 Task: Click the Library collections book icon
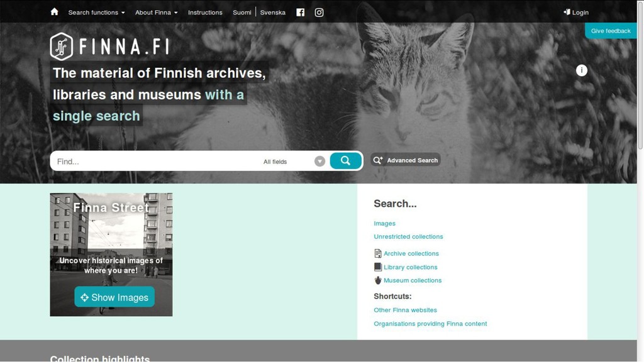pos(378,266)
